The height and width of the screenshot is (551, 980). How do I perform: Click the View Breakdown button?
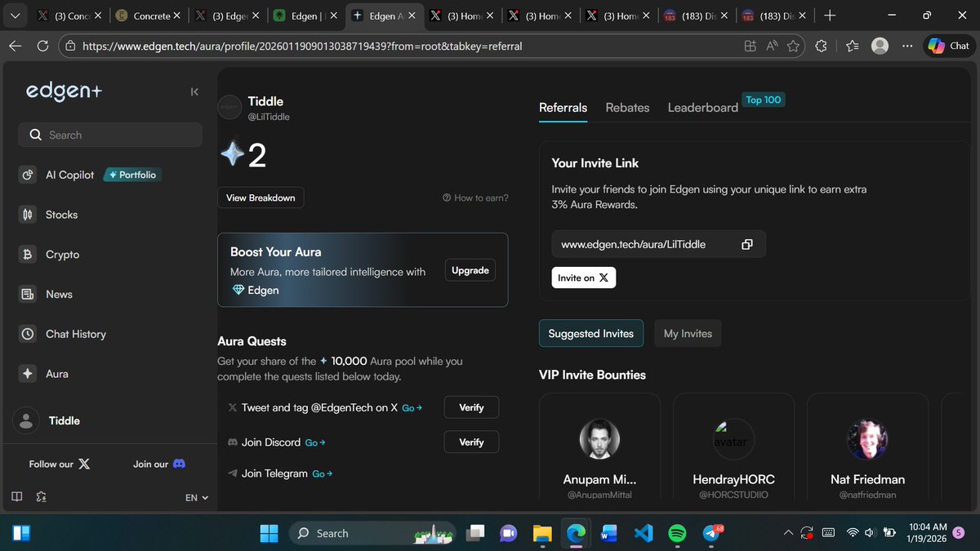261,198
